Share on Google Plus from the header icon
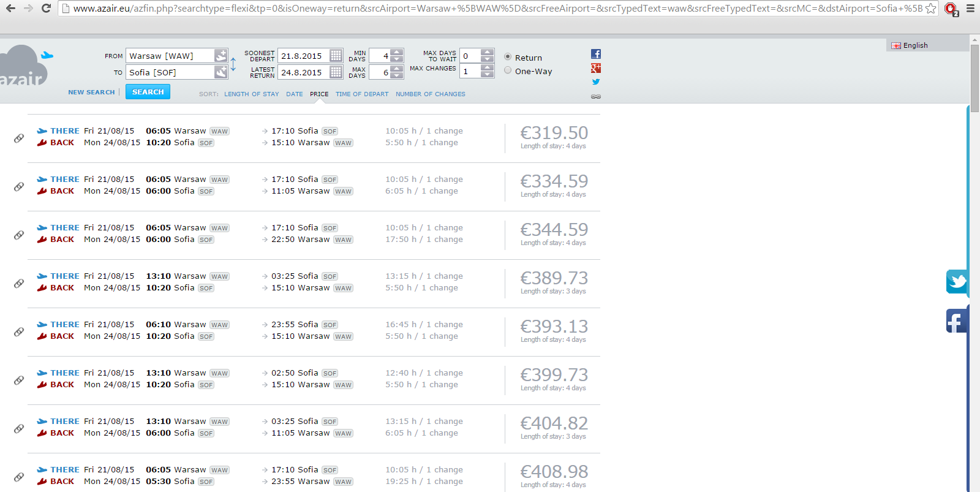The image size is (980, 492). (x=596, y=68)
